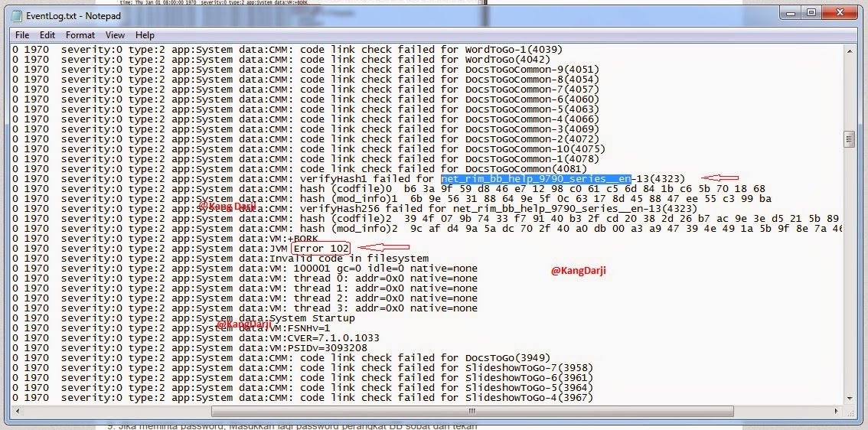Click the 'SlideshowToGo-4(3967)' text
Viewport: 868px width, 430px height.
pyautogui.click(x=529, y=398)
